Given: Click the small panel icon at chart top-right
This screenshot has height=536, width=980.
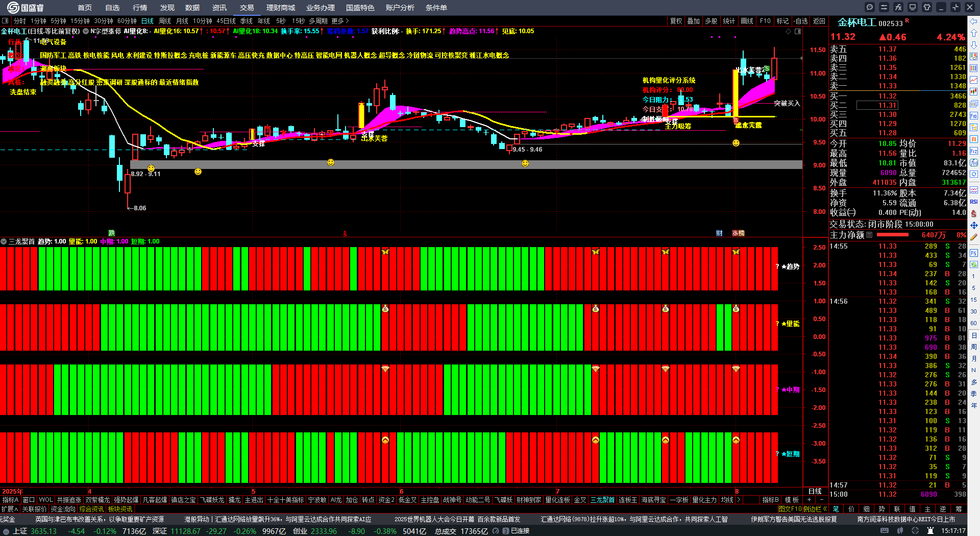Looking at the screenshot, I should (x=798, y=31).
